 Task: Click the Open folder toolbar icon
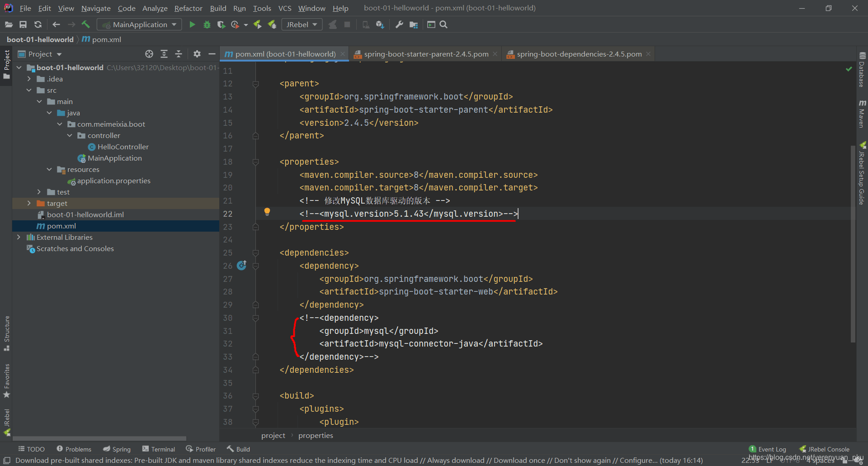[9, 24]
